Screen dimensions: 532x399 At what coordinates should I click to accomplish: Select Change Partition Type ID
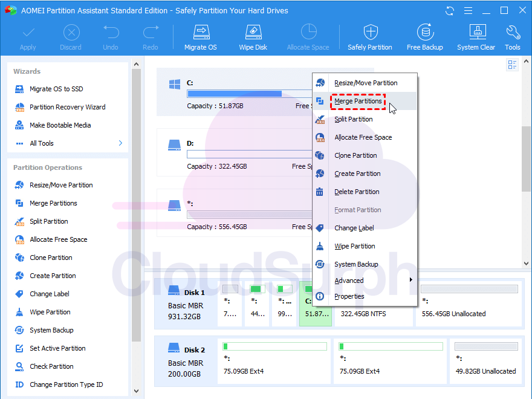tap(59, 384)
